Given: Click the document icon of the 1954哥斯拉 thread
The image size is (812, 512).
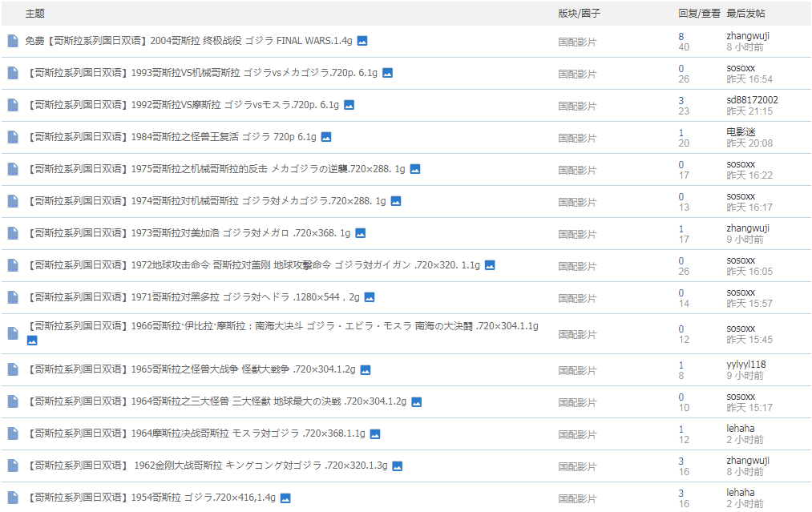Looking at the screenshot, I should click(x=11, y=495).
